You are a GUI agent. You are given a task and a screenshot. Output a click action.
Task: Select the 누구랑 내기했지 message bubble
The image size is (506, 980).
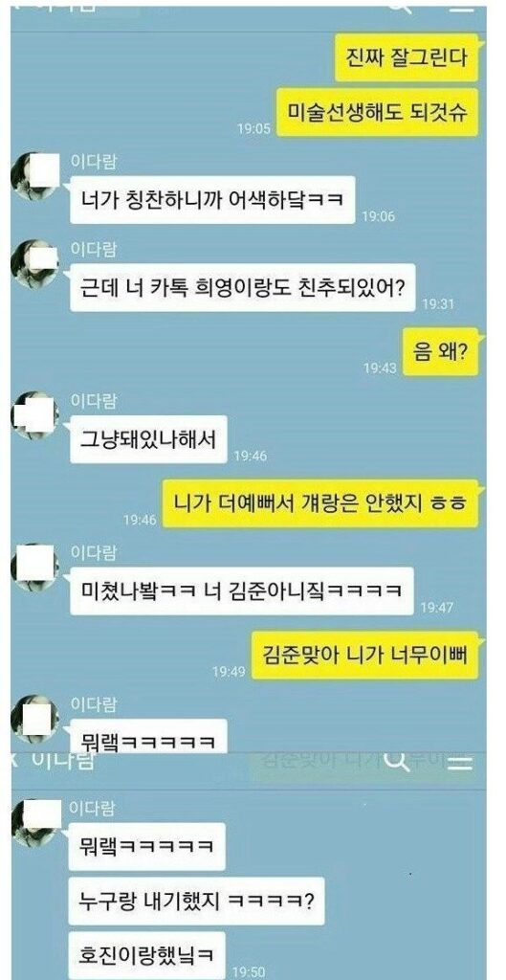click(x=197, y=902)
